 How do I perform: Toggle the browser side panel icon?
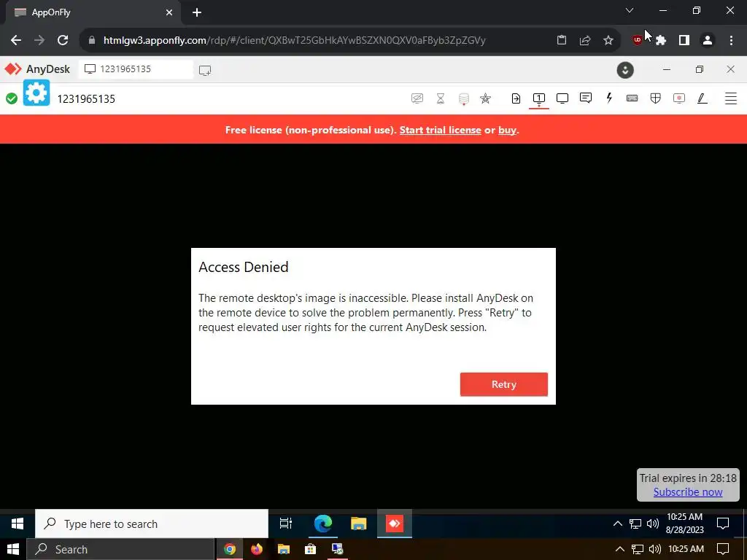684,41
